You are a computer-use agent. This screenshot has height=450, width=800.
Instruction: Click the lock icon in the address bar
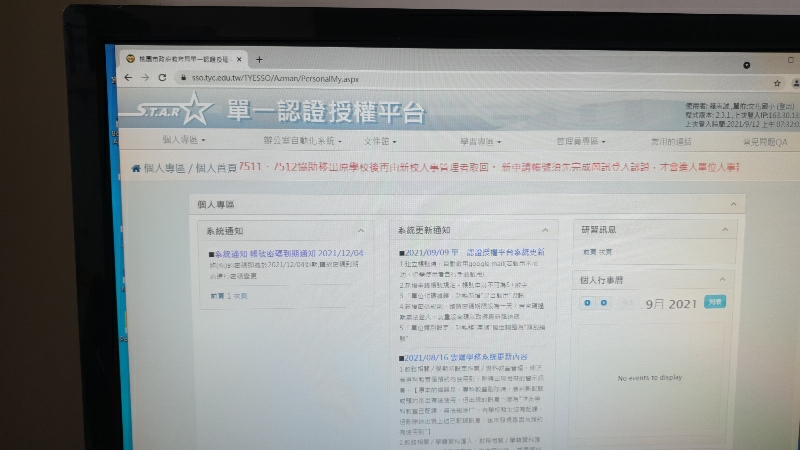[x=183, y=78]
